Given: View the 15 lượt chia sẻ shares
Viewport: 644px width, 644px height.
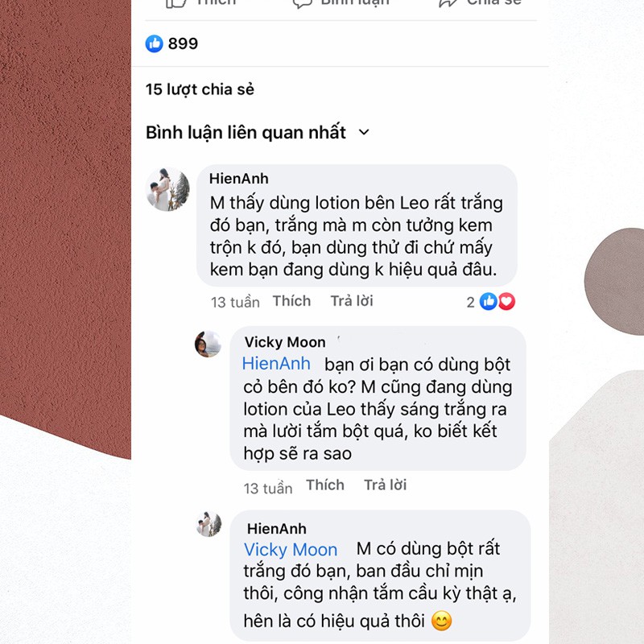Looking at the screenshot, I should 200,89.
